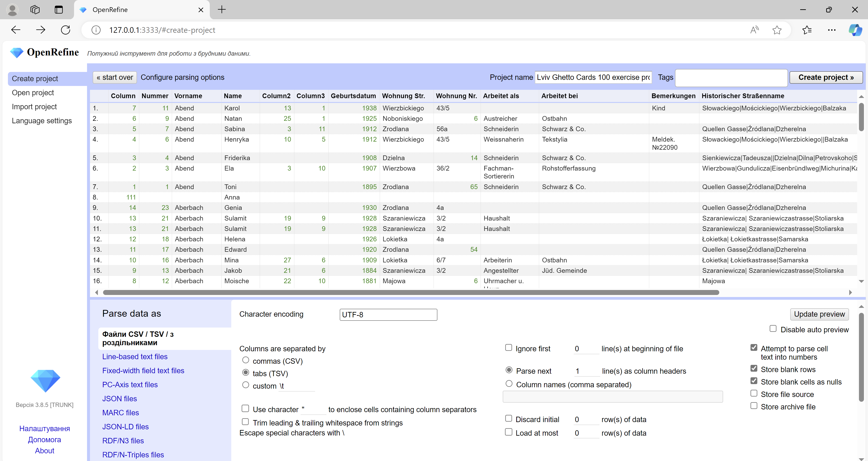This screenshot has height=461, width=868.
Task: Click the preview vertical scrollbar thumb
Action: (861, 117)
